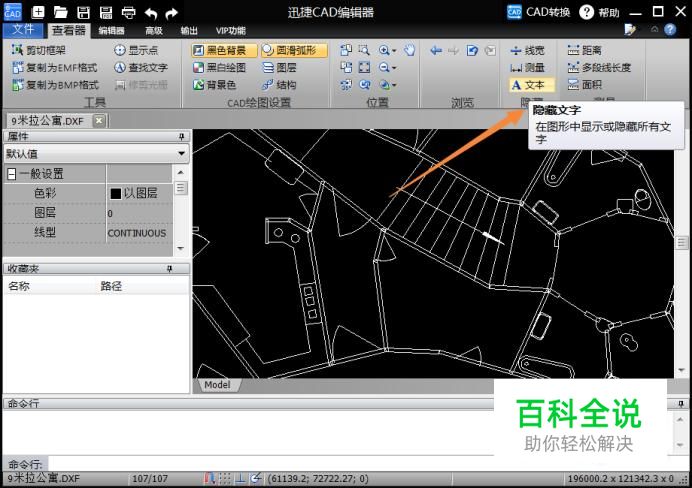Toggle the ortho icon in status bar
The height and width of the screenshot is (488, 692).
click(241, 478)
